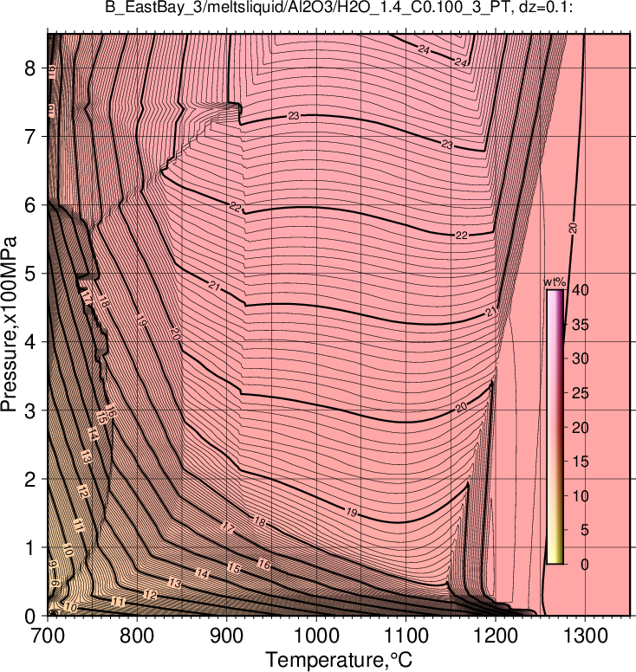Click the 18 contour label near 940°C at pressure 1.4
The width and height of the screenshot is (636, 672).
point(259,522)
